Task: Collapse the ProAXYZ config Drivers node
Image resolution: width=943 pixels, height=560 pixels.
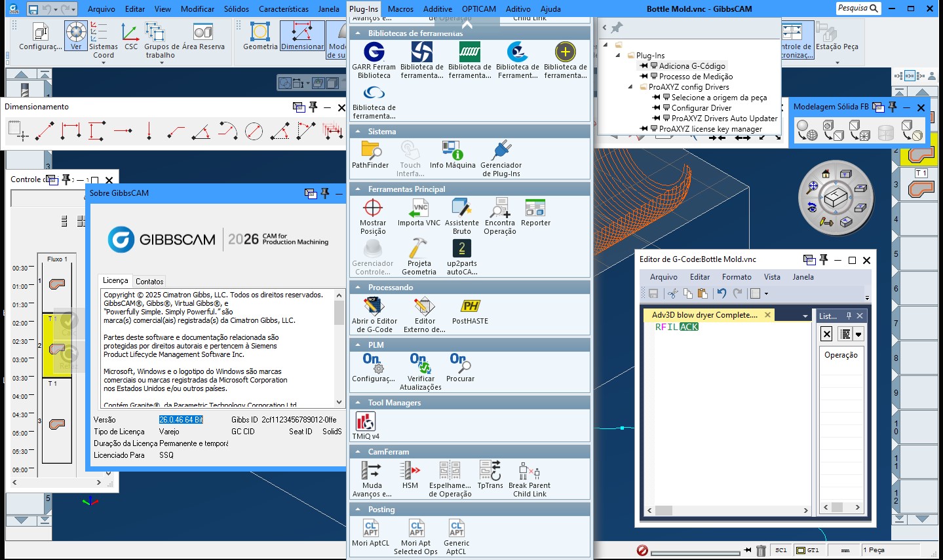Action: pyautogui.click(x=630, y=87)
